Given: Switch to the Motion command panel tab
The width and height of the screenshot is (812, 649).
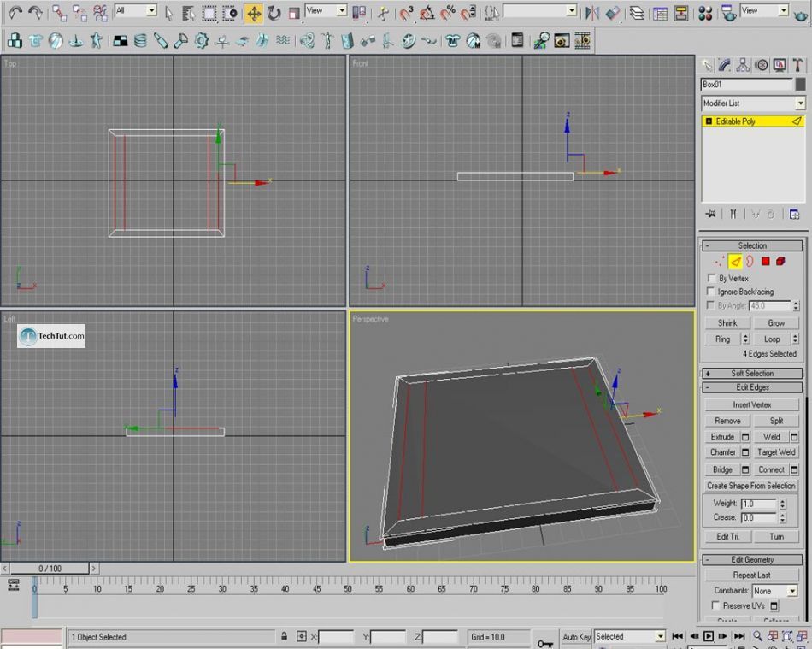Looking at the screenshot, I should pos(762,65).
